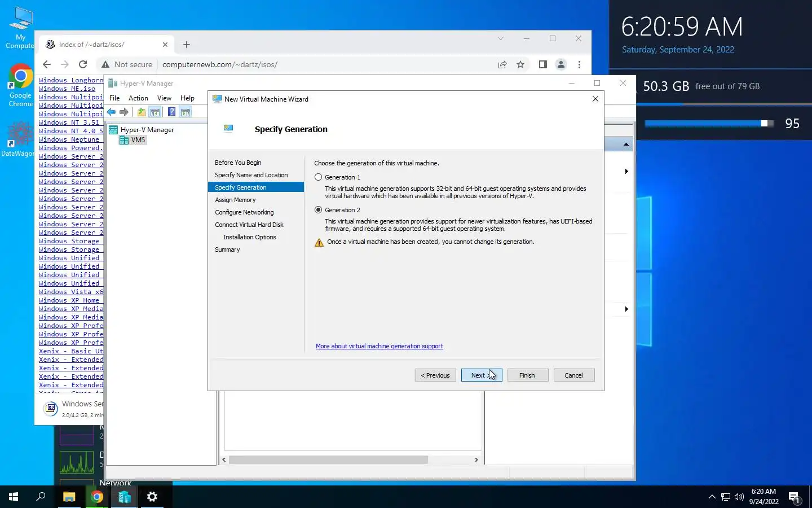This screenshot has width=812, height=508.
Task: Open a new Chrome tab with plus
Action: [x=187, y=45]
